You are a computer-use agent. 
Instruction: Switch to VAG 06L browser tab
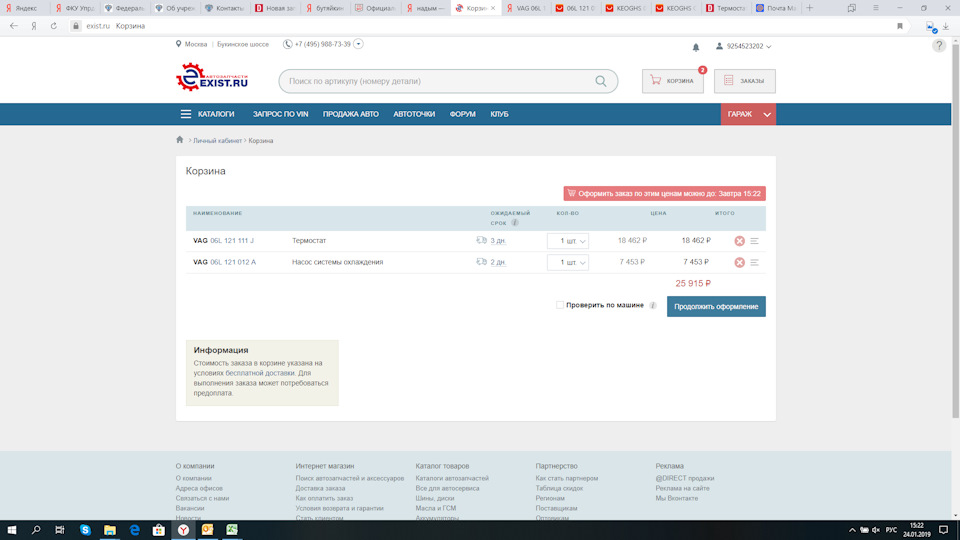[526, 8]
